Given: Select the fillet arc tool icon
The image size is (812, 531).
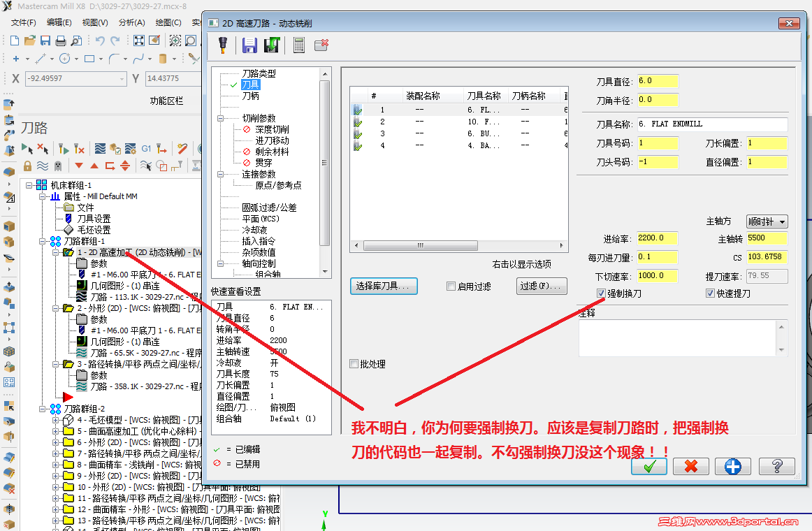Looking at the screenshot, I should coord(114,59).
